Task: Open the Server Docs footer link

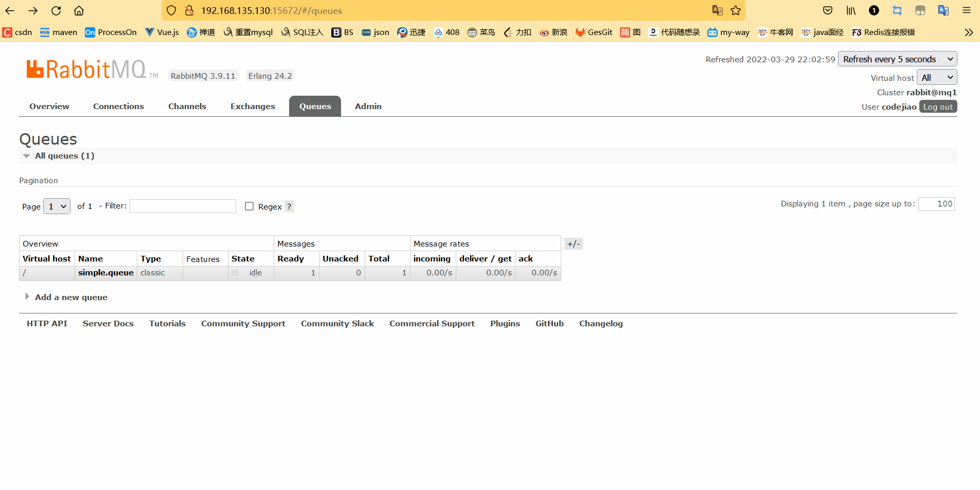Action: tap(108, 324)
